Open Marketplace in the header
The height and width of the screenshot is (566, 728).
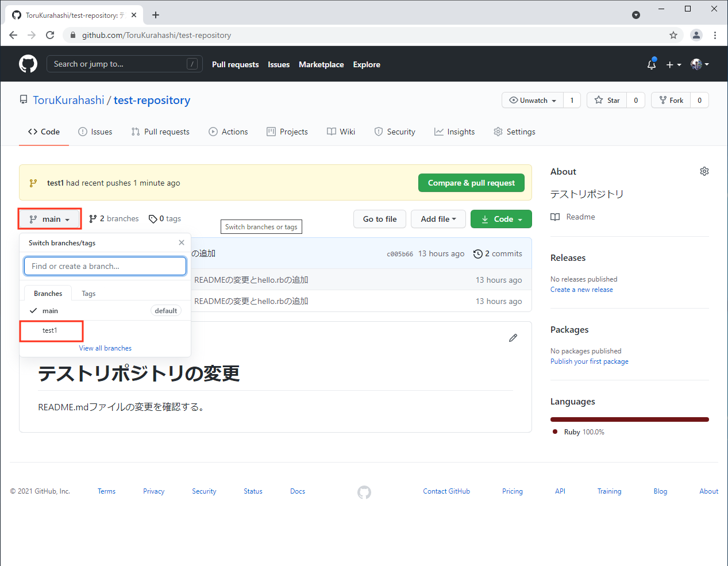click(x=321, y=64)
